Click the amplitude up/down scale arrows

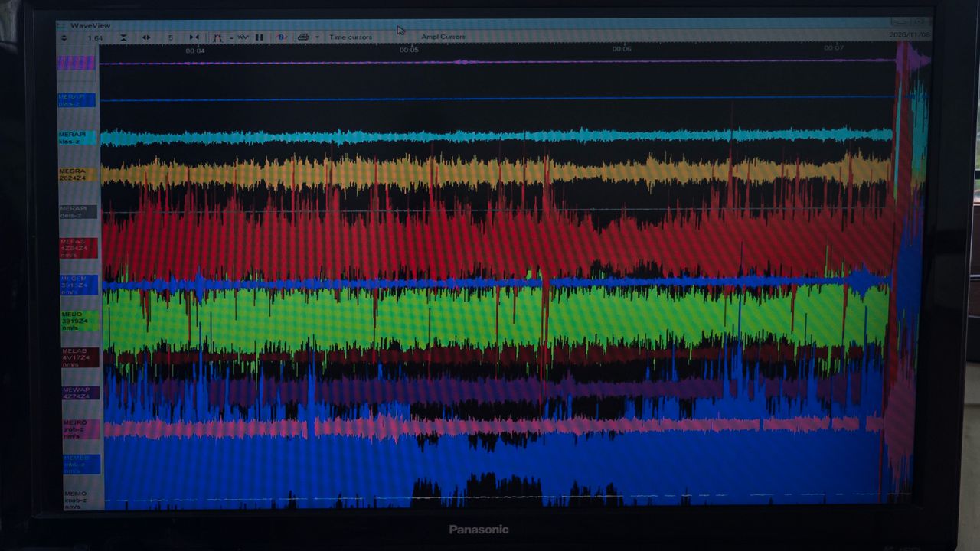64,37
